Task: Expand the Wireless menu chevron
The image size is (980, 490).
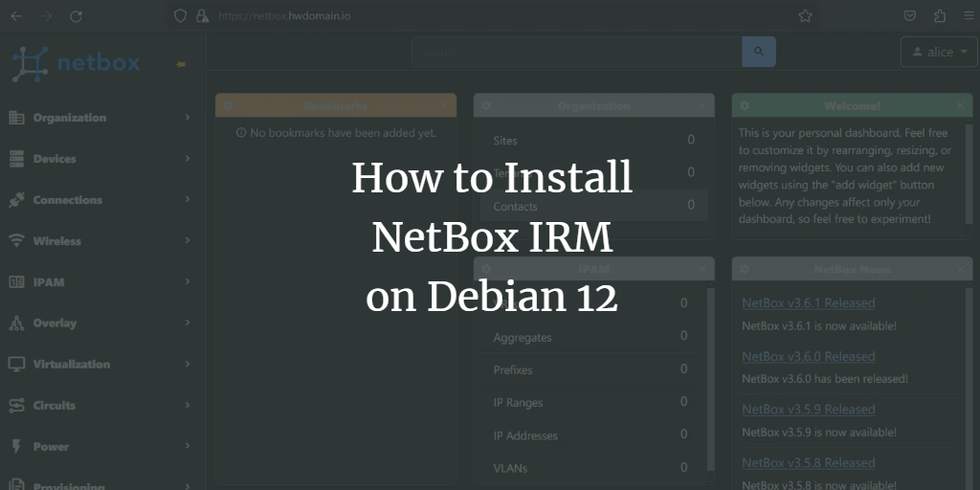Action: pyautogui.click(x=187, y=240)
